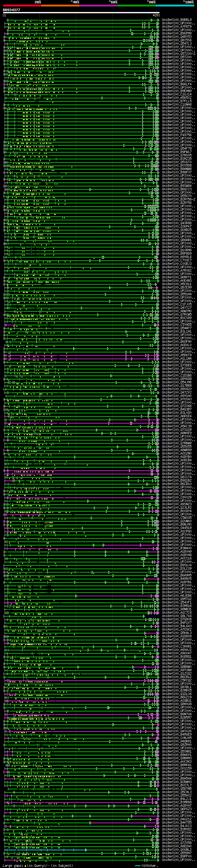Select the UniRef100_C1GJ14 label
The height and width of the screenshot is (868, 197).
pos(177,94)
